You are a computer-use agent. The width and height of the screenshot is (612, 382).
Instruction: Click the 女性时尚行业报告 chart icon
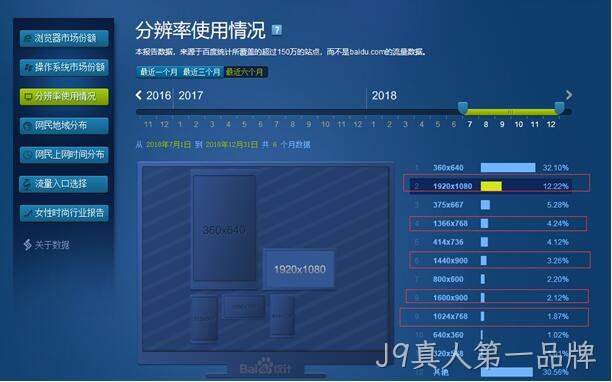tap(28, 213)
